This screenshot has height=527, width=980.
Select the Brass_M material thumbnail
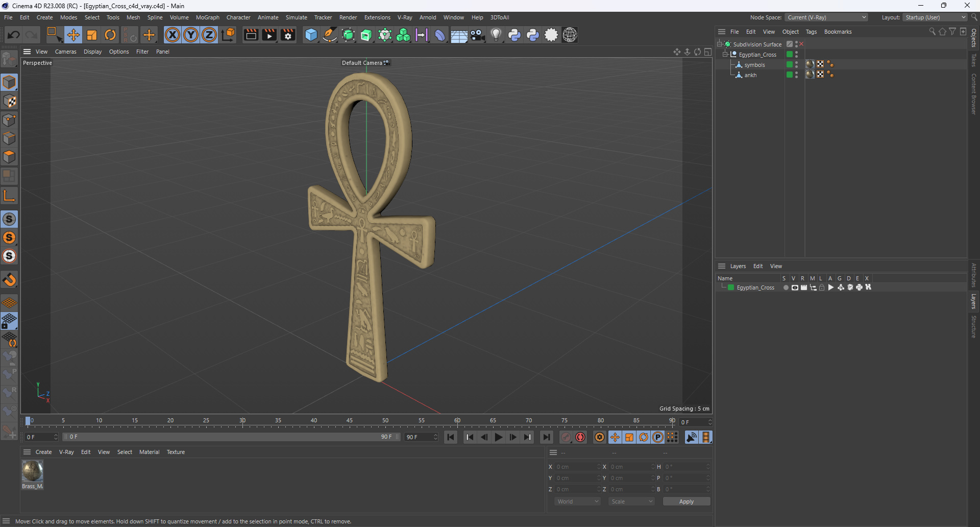[32, 471]
